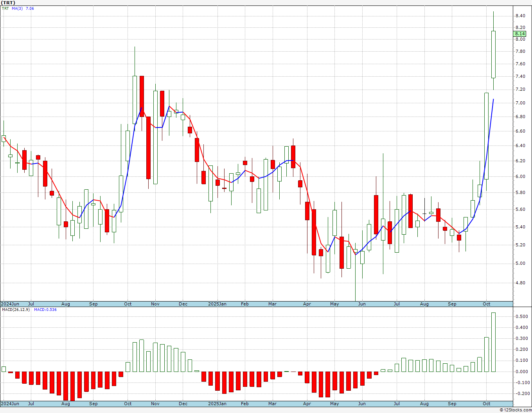This screenshot has width=532, height=413.
Task: Click Feb on the MACD time axis
Action: coord(244,404)
